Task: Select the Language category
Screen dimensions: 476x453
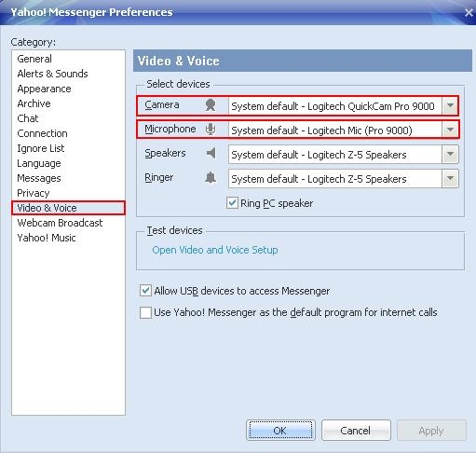Action: (39, 163)
